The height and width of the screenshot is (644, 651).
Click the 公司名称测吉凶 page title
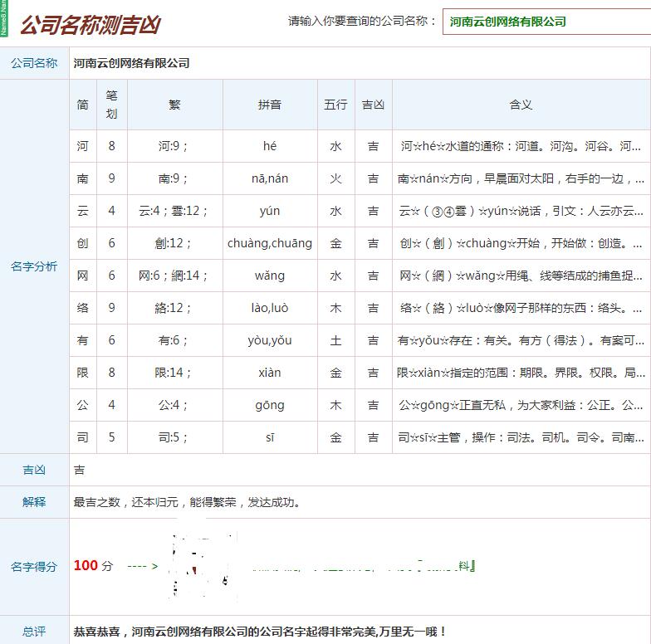coord(90,24)
